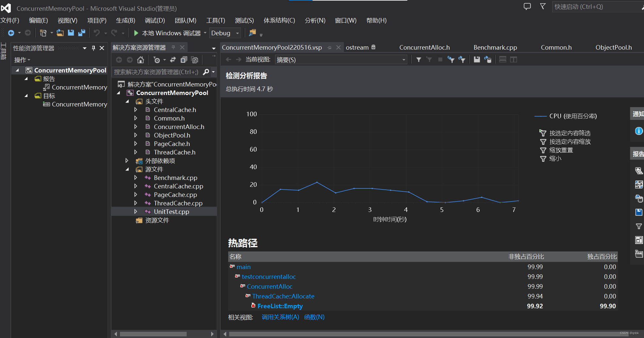This screenshot has width=644, height=338.
Task: Open the 文件(F) menu
Action: [10, 20]
